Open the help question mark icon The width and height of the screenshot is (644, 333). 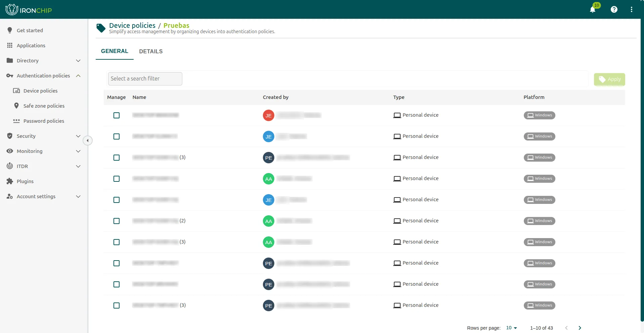pyautogui.click(x=614, y=9)
